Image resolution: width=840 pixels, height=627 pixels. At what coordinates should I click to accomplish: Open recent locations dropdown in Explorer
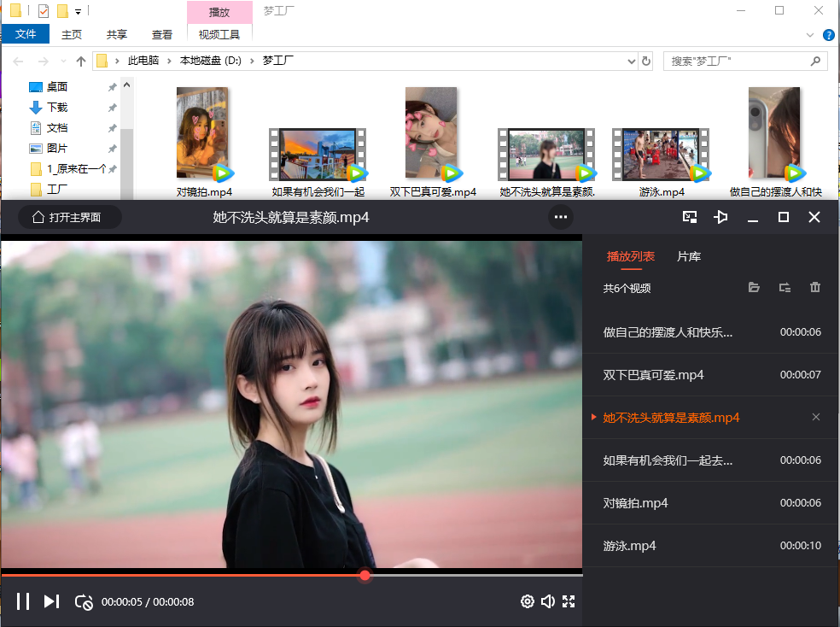click(64, 62)
